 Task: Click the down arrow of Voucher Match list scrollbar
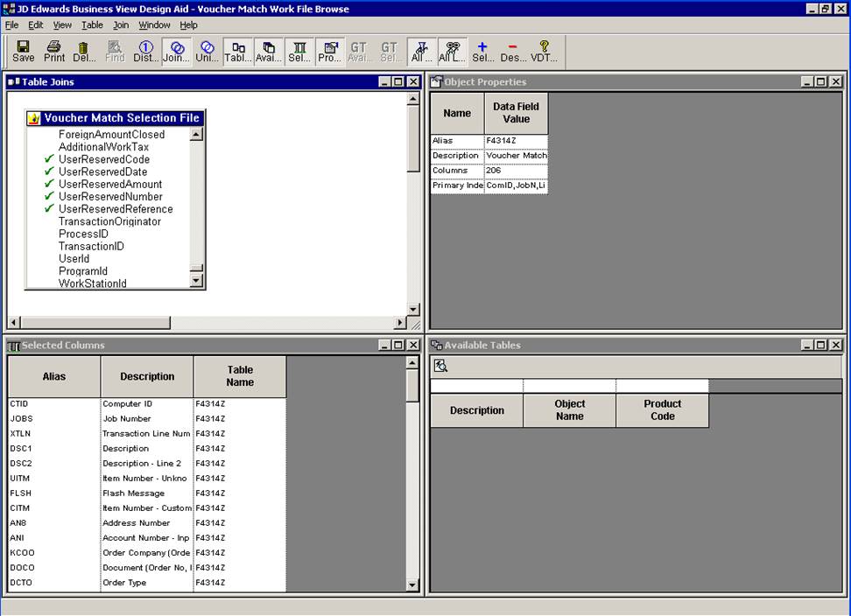pyautogui.click(x=196, y=280)
